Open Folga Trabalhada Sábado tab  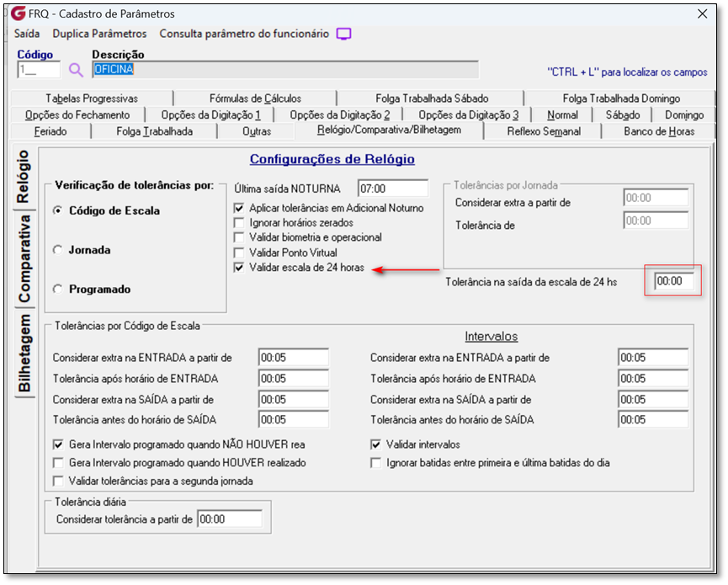[432, 98]
